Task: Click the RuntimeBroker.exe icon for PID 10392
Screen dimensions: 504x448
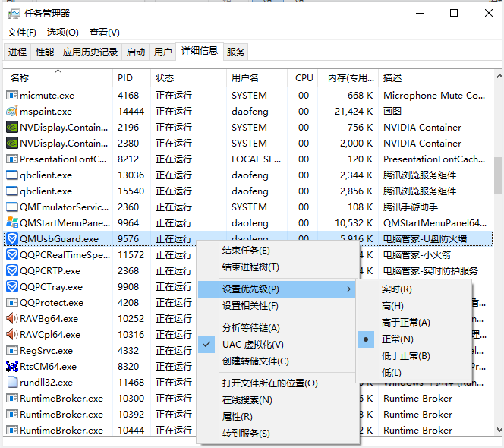Action: click(x=12, y=415)
